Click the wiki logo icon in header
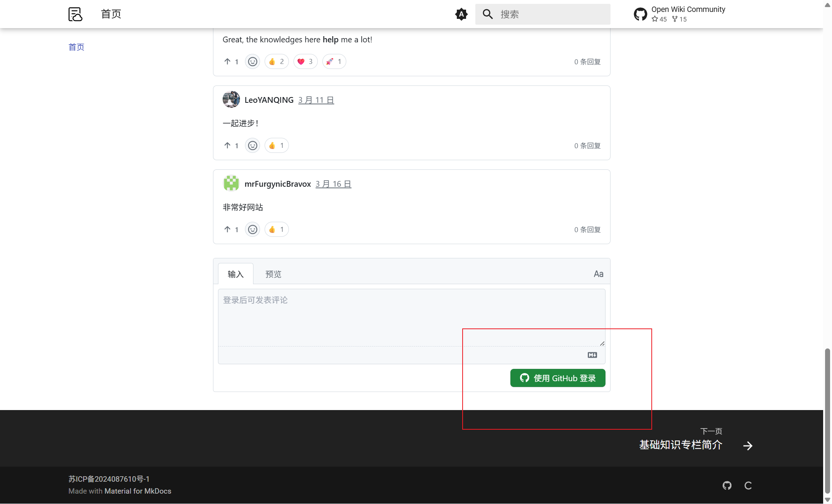 pyautogui.click(x=75, y=14)
